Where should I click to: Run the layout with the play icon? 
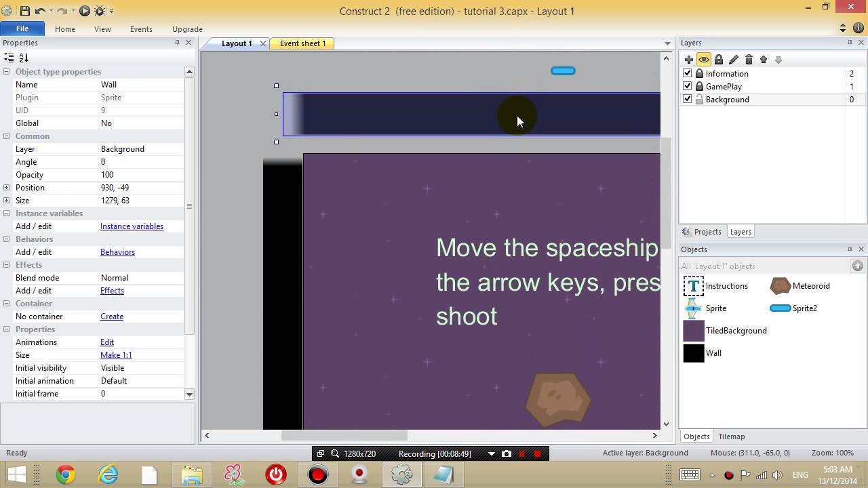(x=85, y=11)
